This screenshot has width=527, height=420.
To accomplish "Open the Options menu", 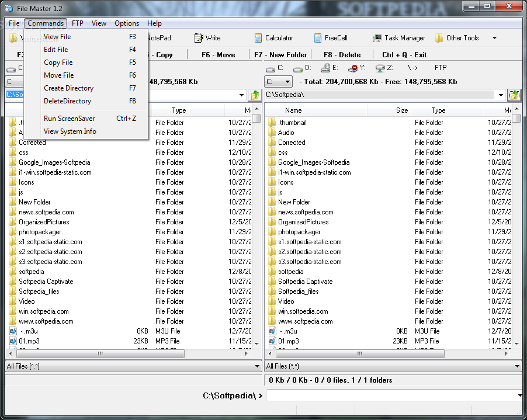I will tap(127, 23).
